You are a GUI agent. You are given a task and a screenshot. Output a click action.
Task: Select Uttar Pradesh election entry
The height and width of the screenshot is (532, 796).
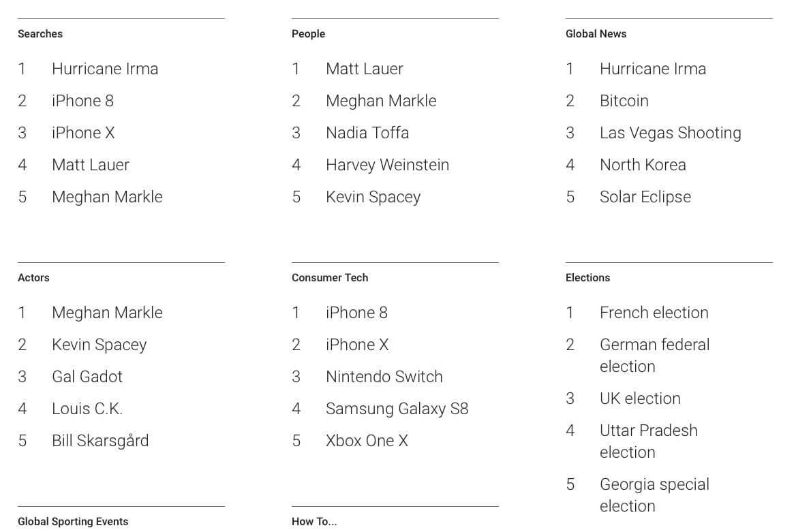tap(649, 441)
